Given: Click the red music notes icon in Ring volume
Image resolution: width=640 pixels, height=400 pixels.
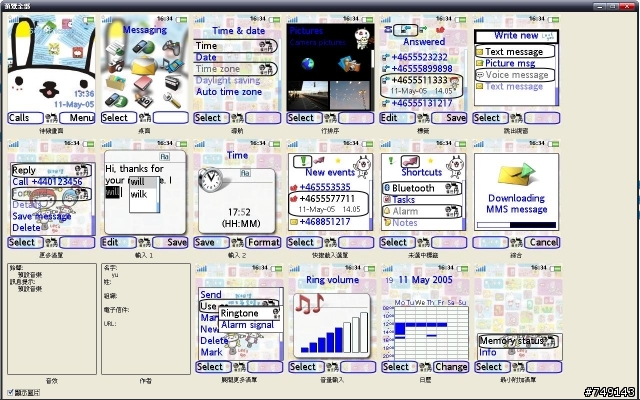Looking at the screenshot, I should point(309,303).
